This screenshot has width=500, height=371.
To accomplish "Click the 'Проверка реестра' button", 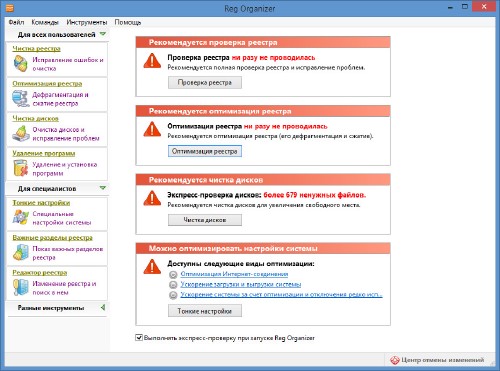I will coord(205,83).
